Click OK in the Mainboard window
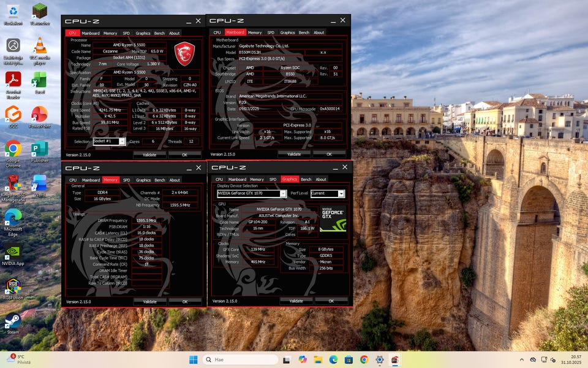This screenshot has height=368, width=588. tap(329, 154)
